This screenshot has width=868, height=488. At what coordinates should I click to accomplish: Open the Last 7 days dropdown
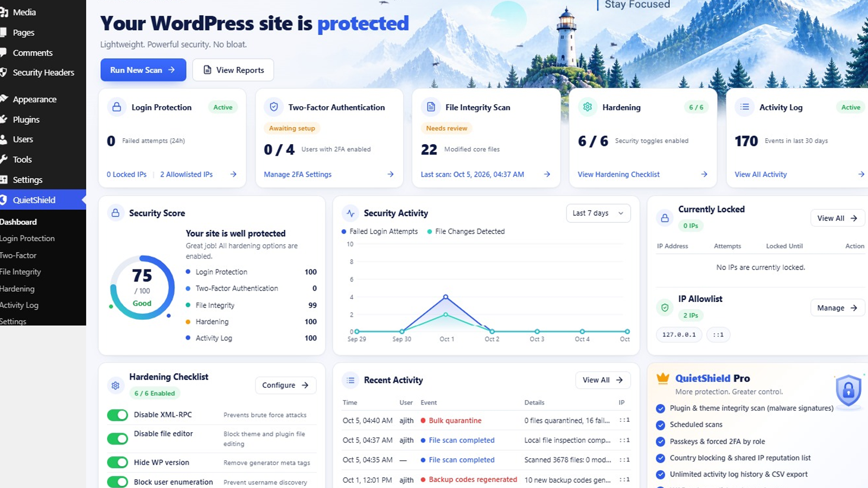click(598, 213)
